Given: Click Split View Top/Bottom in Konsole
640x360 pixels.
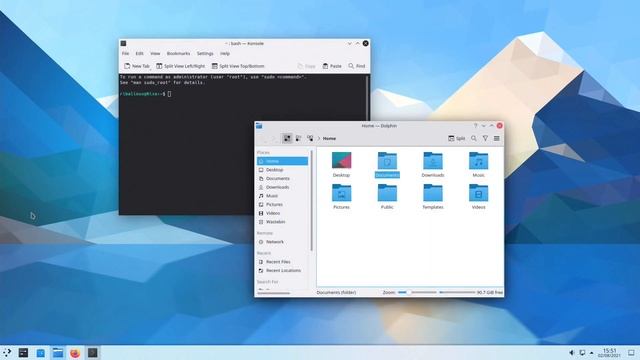Looking at the screenshot, I should click(x=238, y=66).
